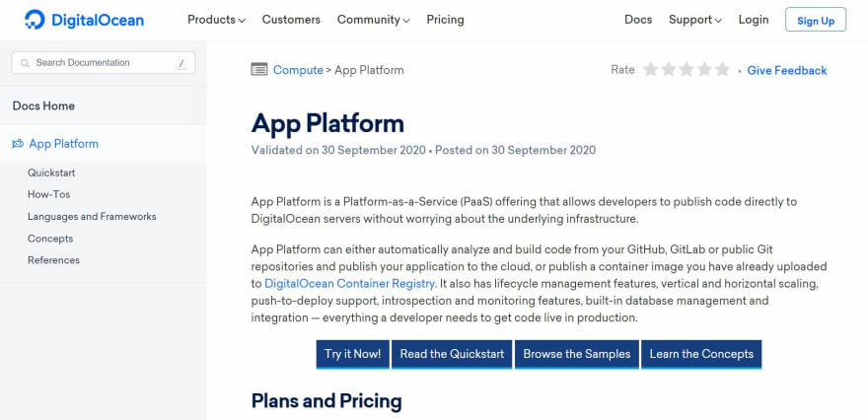Viewport: 868px width, 420px height.
Task: Open the References sidebar link
Action: 53,260
